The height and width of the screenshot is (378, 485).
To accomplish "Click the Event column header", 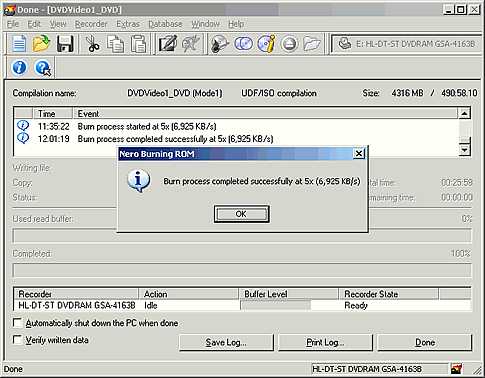I will click(265, 114).
